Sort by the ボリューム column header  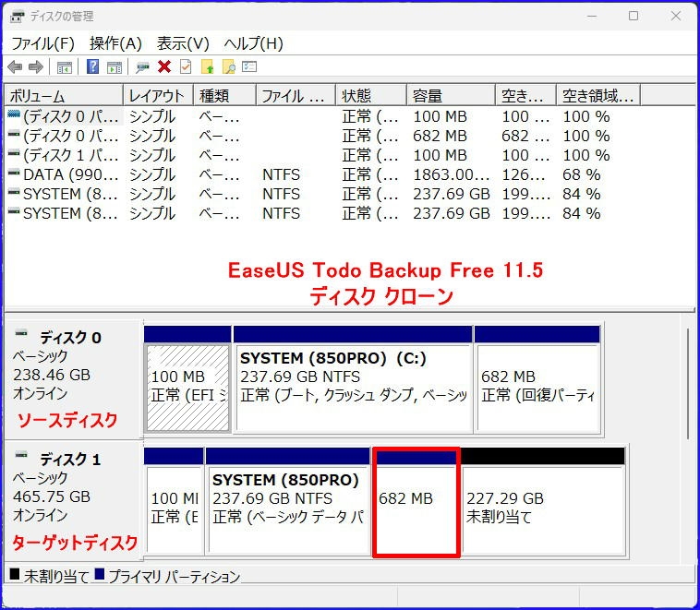click(x=64, y=95)
